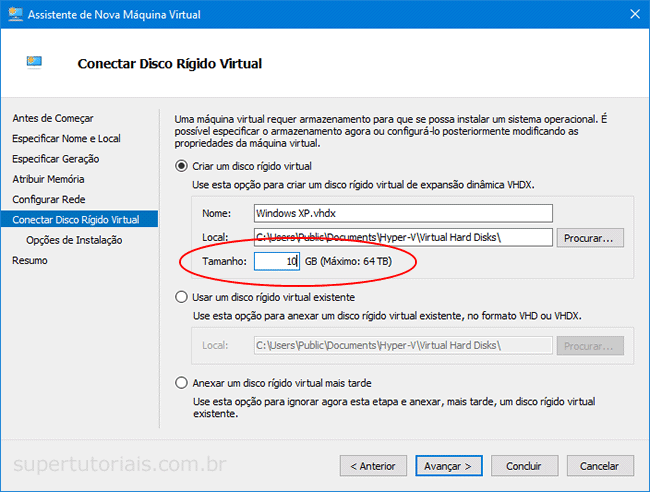
Task: Choose 'Anexar um disco rígido virtual mais tarde'
Action: tap(181, 383)
